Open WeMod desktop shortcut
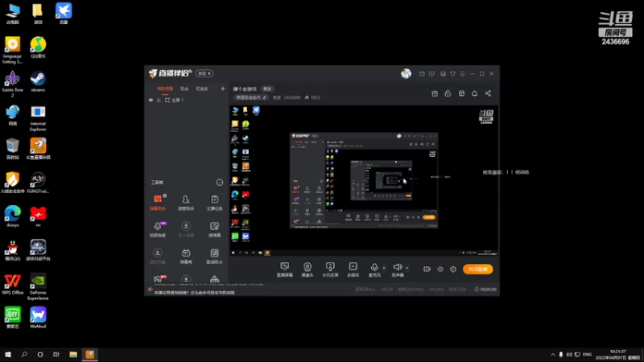 (x=38, y=318)
